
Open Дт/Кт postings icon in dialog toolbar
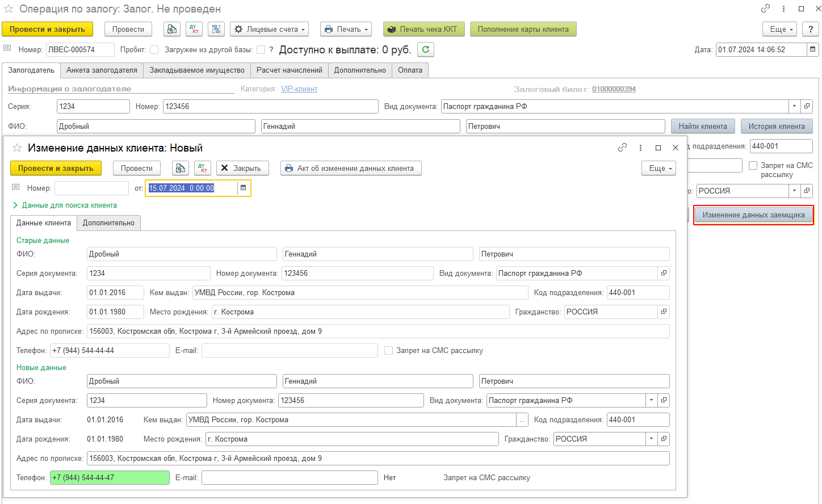coord(203,168)
